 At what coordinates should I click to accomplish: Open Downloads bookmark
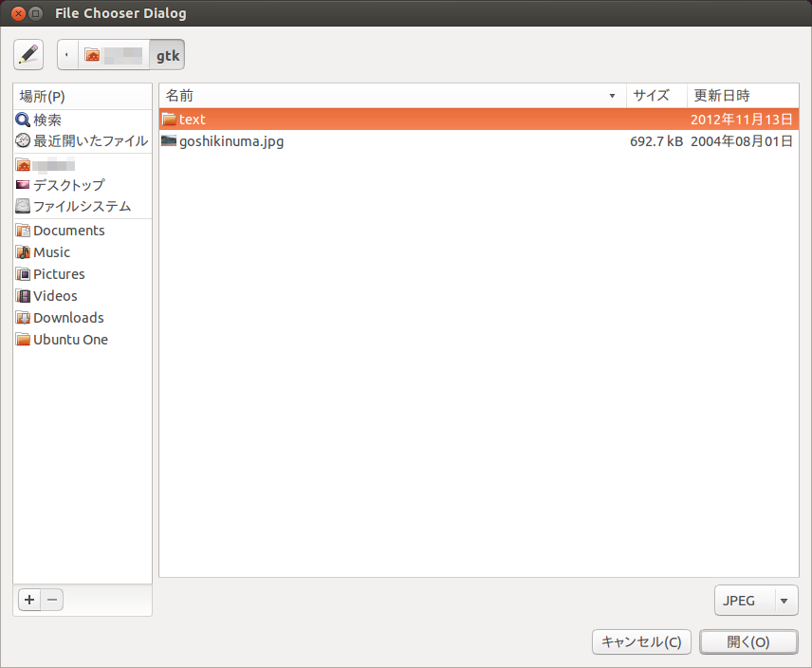68,318
